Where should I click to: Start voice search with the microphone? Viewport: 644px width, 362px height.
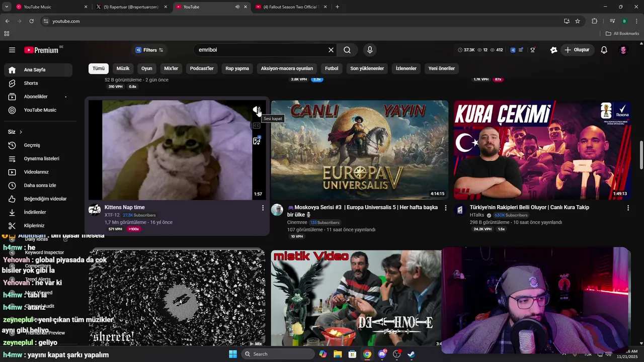coord(370,50)
